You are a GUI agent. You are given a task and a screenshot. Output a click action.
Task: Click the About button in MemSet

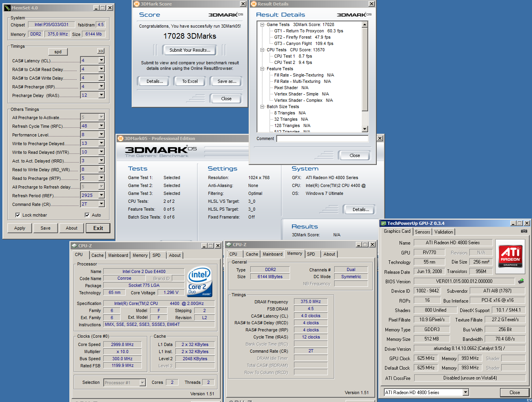pyautogui.click(x=71, y=228)
